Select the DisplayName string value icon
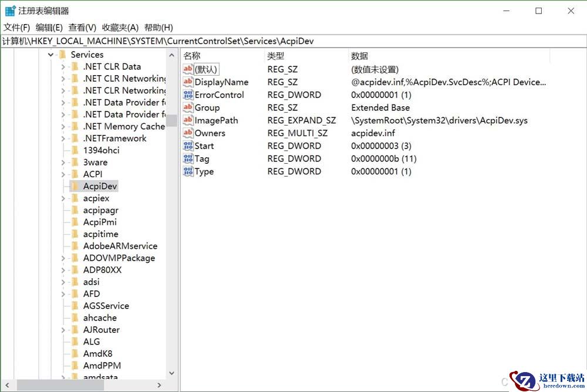Image resolution: width=587 pixels, height=392 pixels. [x=188, y=82]
